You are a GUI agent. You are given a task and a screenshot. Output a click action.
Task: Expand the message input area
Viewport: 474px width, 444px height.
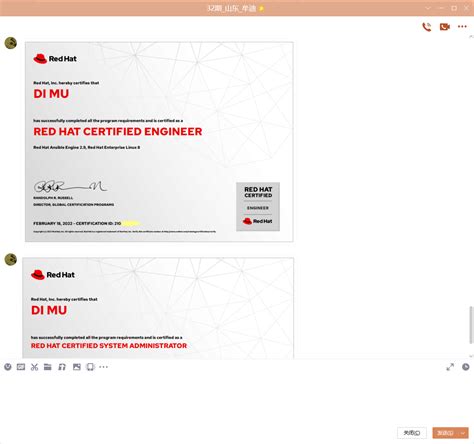pos(450,367)
